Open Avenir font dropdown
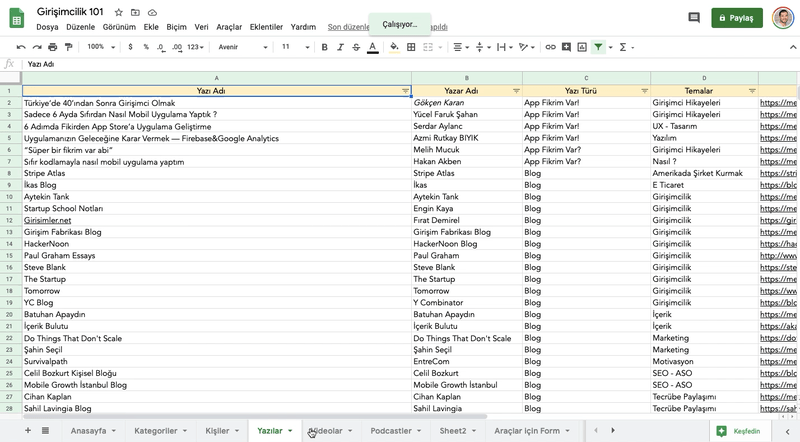 (243, 47)
